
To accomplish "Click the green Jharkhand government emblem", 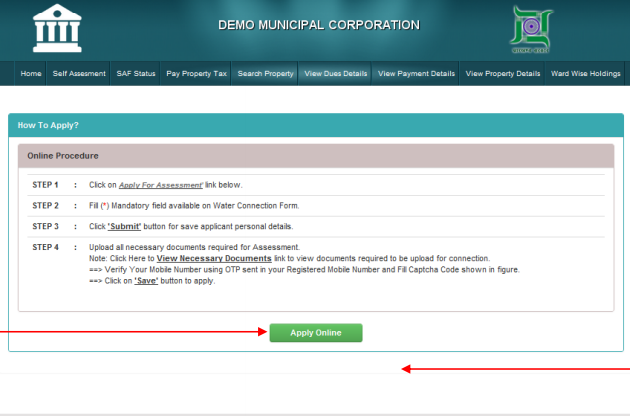I will coord(531,29).
